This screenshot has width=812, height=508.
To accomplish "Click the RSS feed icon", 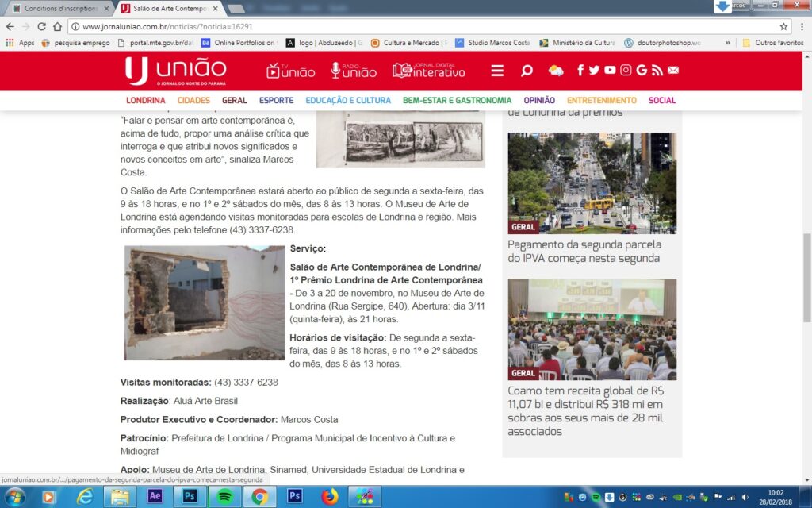I will coord(657,71).
